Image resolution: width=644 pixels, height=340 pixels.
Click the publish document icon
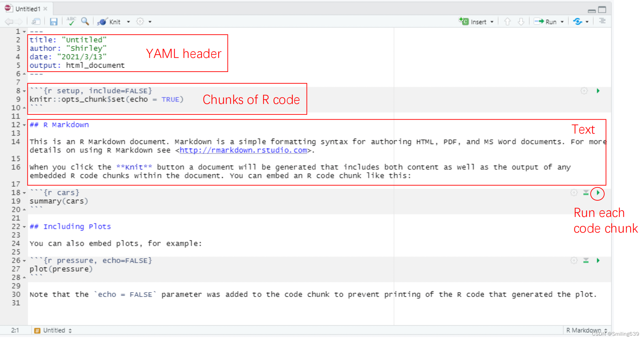[578, 22]
